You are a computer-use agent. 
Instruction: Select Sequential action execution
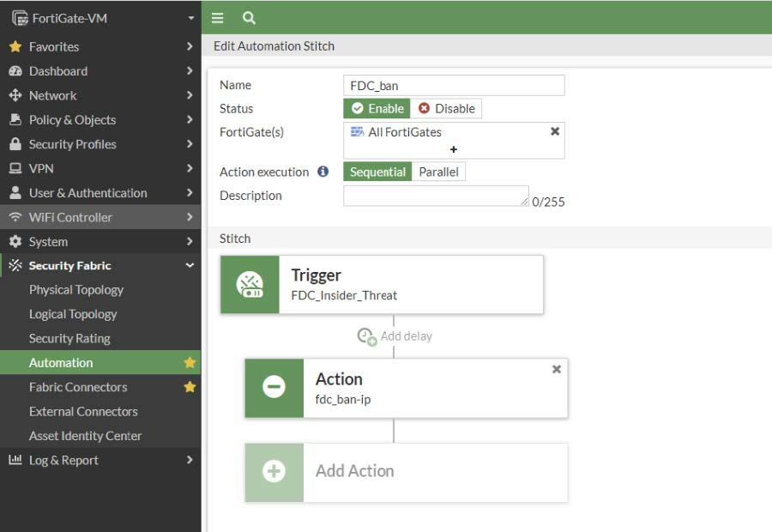(377, 172)
